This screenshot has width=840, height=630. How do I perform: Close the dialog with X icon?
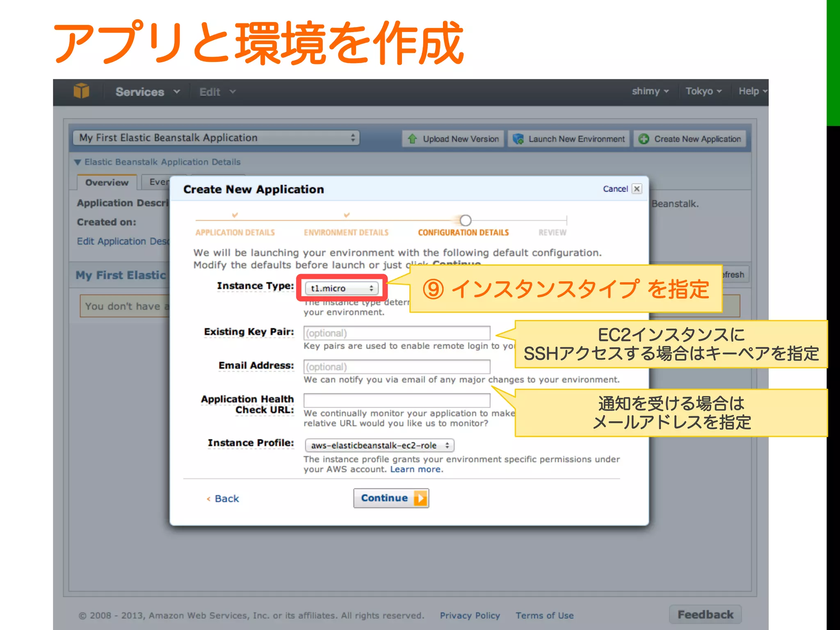click(x=637, y=189)
